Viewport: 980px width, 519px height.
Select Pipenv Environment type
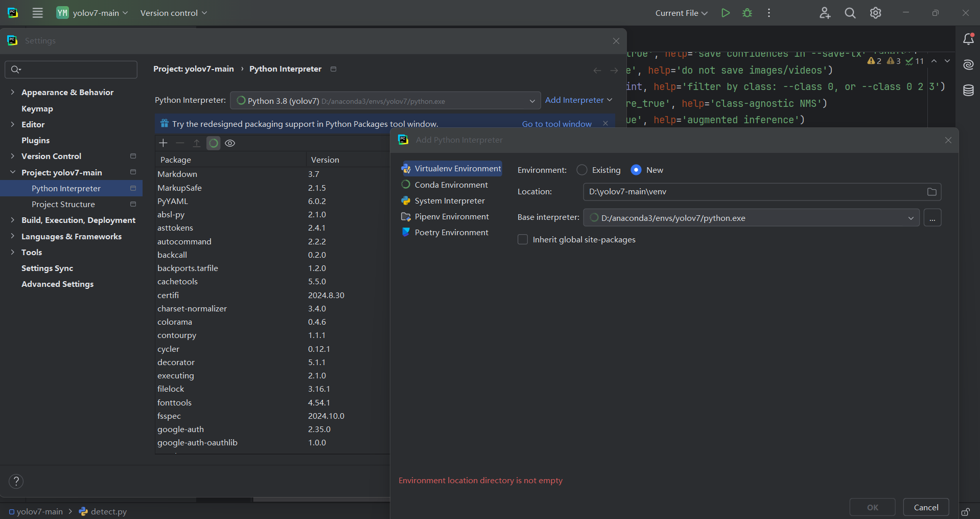click(x=451, y=216)
